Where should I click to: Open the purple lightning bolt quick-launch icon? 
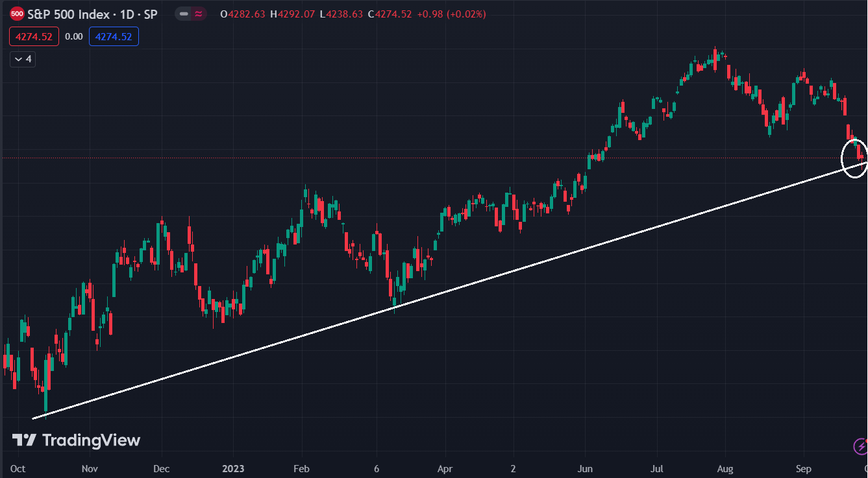click(860, 446)
